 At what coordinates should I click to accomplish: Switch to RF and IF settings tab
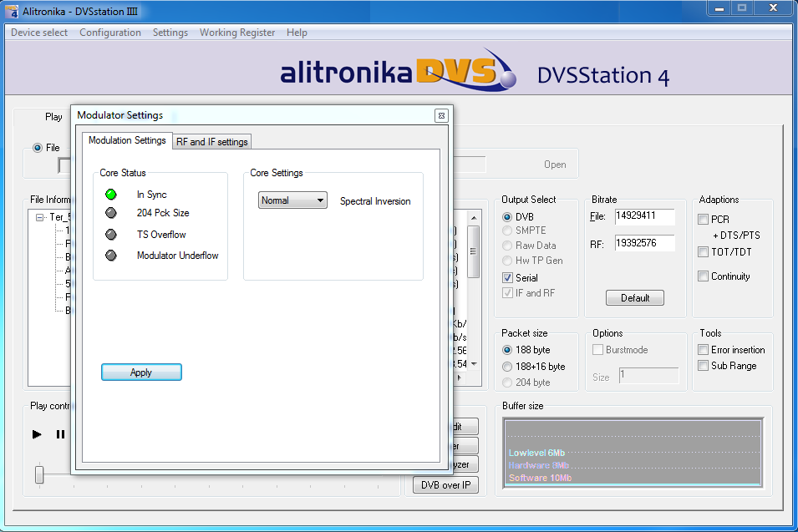tap(211, 142)
